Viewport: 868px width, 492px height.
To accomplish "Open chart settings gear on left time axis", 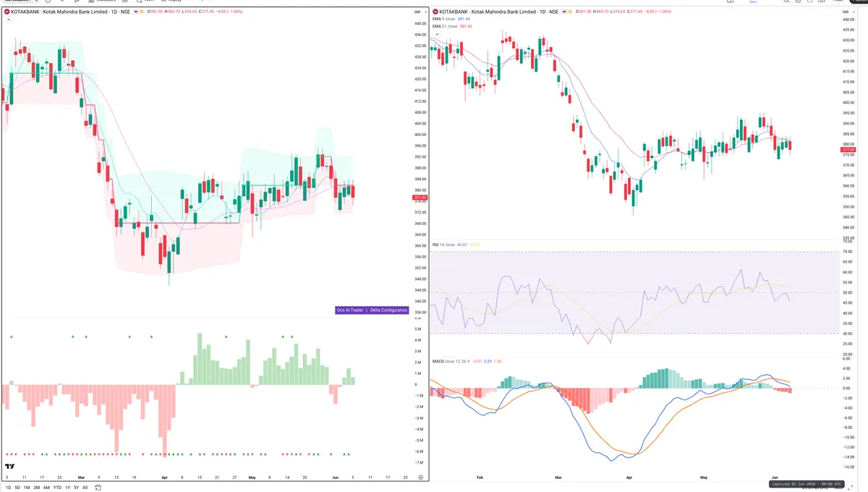I will [x=420, y=478].
